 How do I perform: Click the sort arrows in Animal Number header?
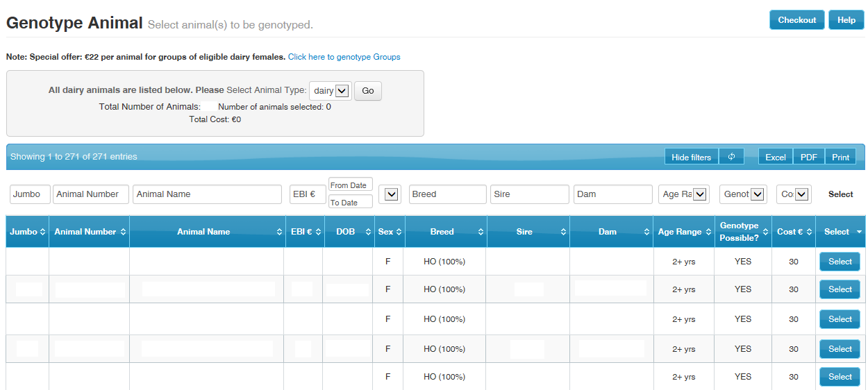[x=124, y=232]
